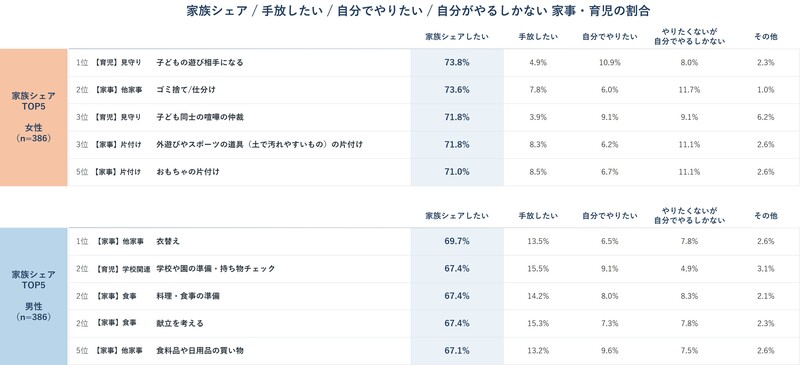
Task: Select the 衣替え row in the men's table
Action: pos(434,241)
